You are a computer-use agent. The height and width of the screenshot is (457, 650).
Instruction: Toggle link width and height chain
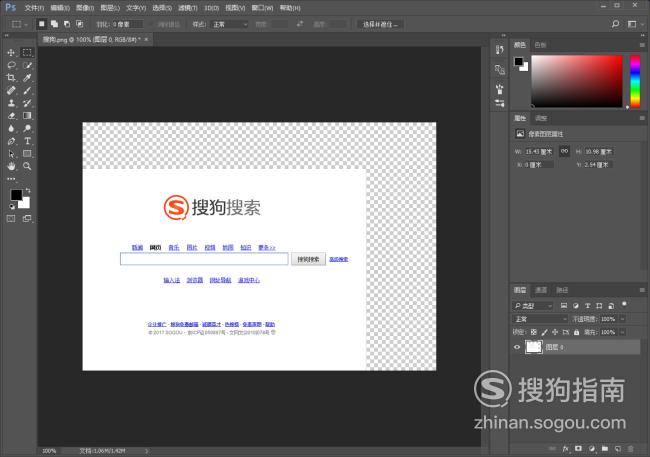click(564, 151)
